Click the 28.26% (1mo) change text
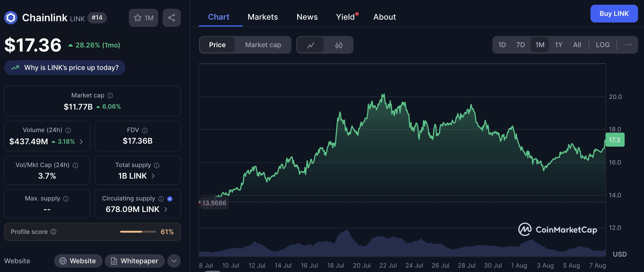Image resolution: width=644 pixels, height=272 pixels. coord(98,45)
